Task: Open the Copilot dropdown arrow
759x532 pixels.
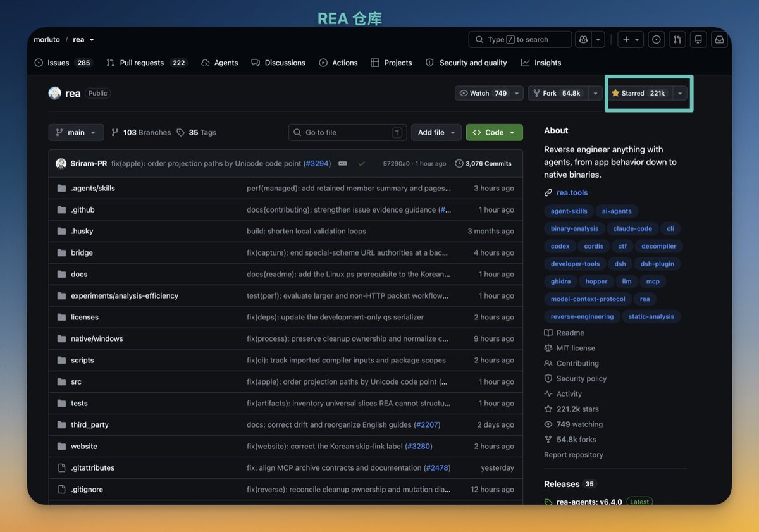Action: [598, 39]
